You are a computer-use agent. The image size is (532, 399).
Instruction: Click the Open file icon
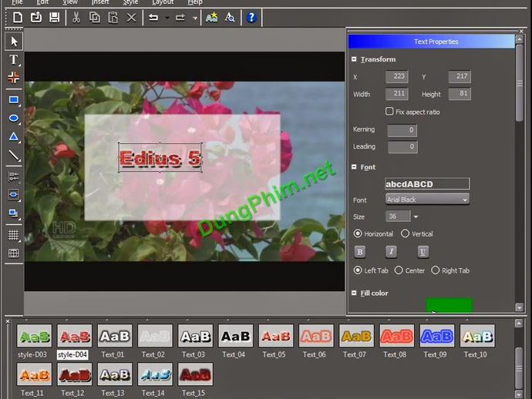[x=36, y=17]
